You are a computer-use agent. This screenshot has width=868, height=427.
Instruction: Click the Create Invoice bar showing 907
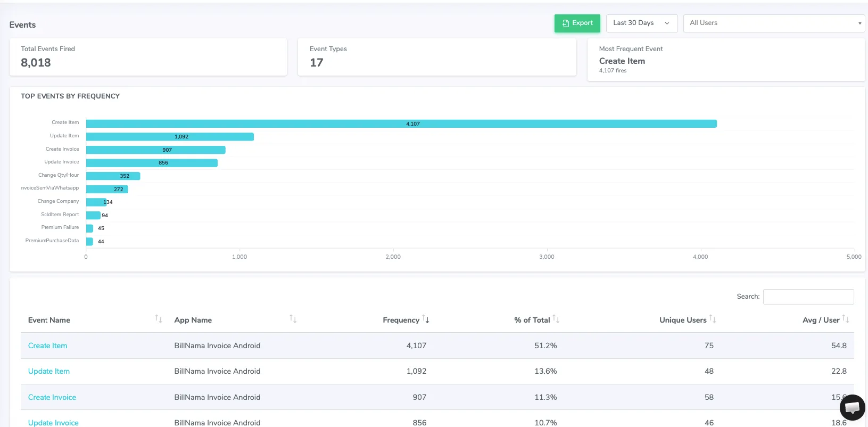pos(156,150)
